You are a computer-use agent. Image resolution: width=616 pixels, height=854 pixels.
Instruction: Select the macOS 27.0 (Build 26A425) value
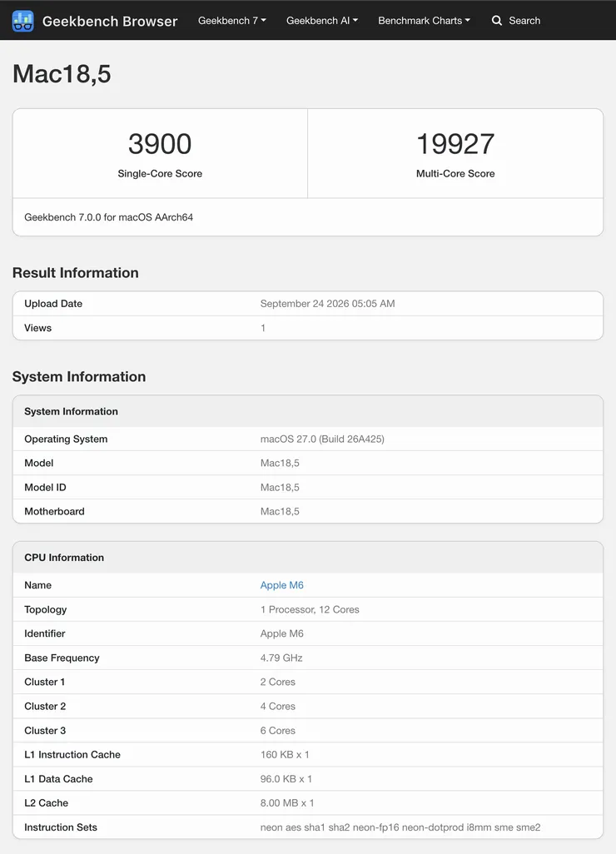click(x=322, y=439)
